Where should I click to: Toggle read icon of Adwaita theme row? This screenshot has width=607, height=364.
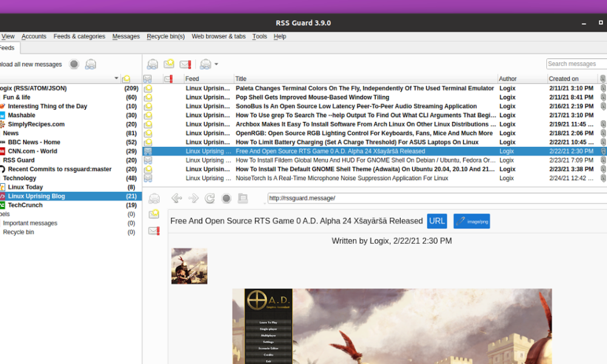(x=148, y=169)
